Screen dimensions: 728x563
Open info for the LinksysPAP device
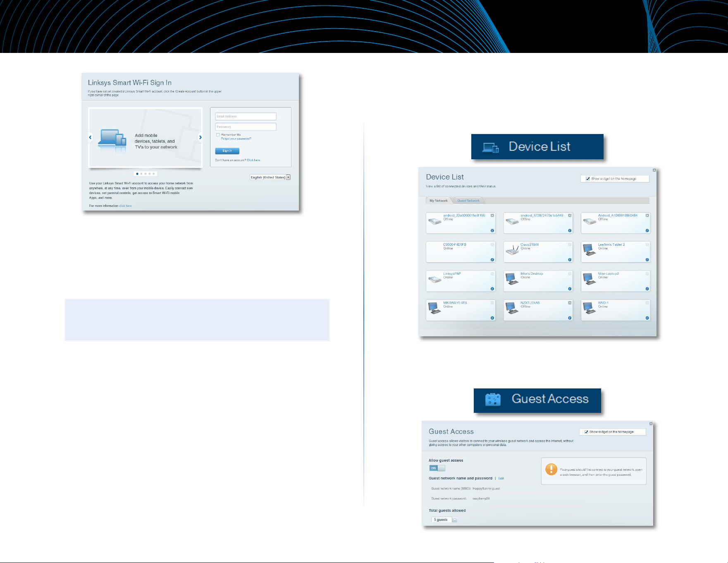492,289
